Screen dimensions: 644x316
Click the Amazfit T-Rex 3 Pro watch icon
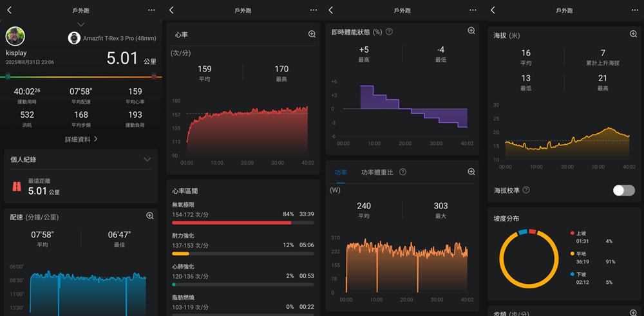74,38
